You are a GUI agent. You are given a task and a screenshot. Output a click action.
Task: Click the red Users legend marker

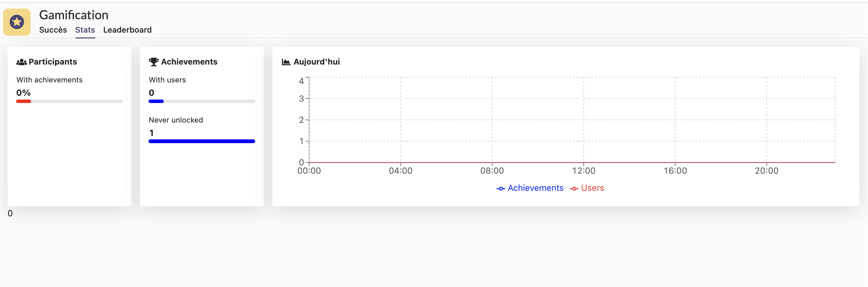pyautogui.click(x=574, y=188)
